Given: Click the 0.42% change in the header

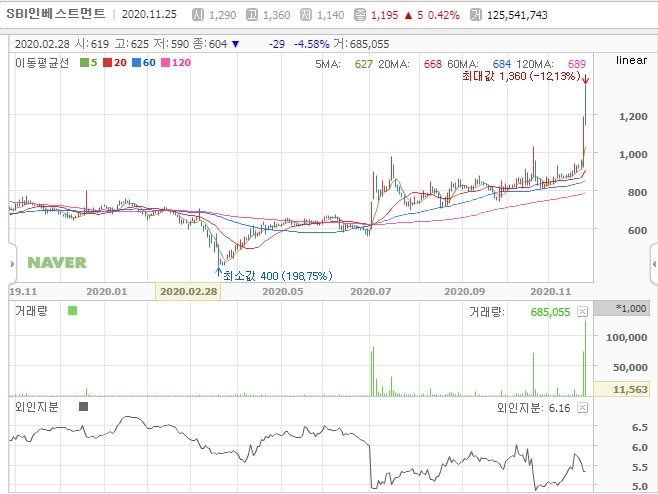Looking at the screenshot, I should point(444,16).
